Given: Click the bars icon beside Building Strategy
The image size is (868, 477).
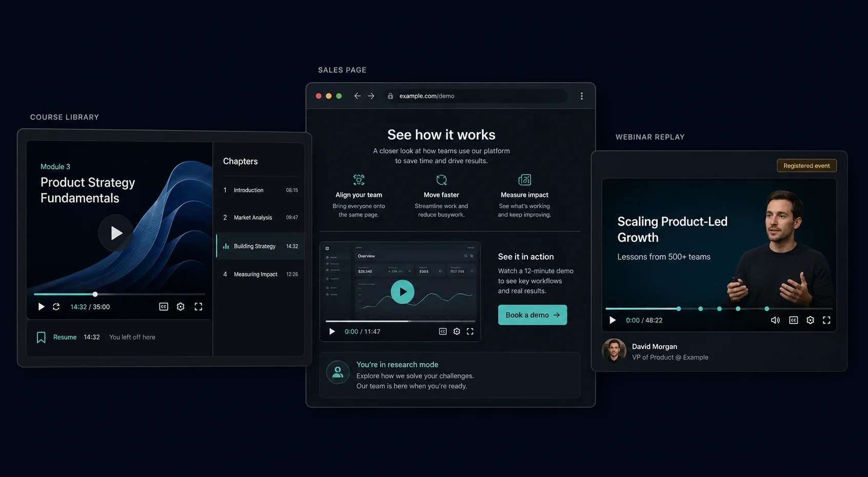Looking at the screenshot, I should [x=226, y=246].
